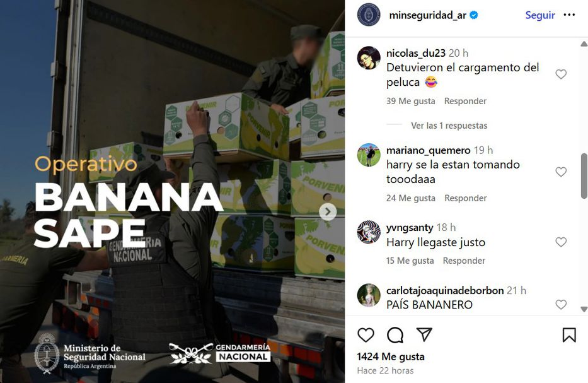
Task: Open nicolas_du23 profile picture
Action: tap(369, 58)
